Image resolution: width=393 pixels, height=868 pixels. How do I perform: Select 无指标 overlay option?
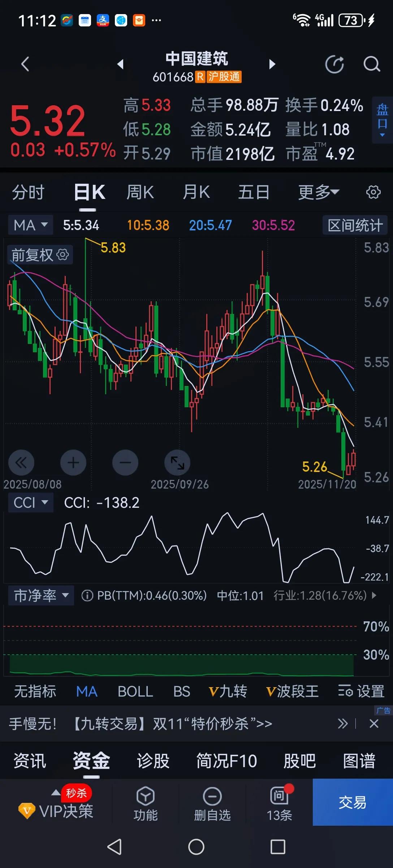click(35, 691)
